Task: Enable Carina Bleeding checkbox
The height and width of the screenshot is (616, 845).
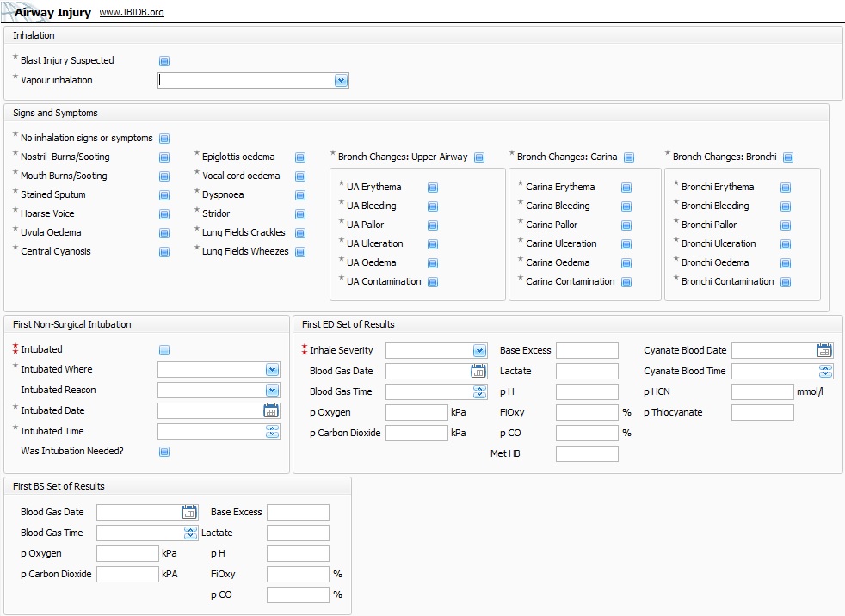Action: click(x=626, y=206)
